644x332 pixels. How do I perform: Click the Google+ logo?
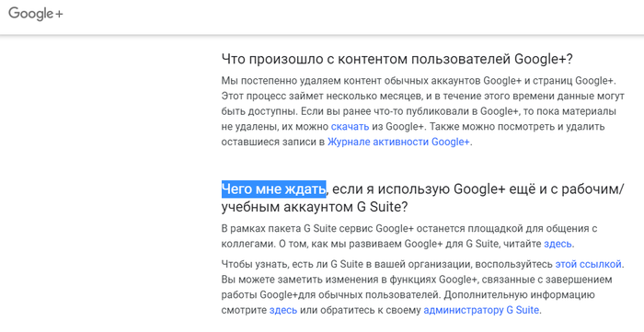tap(36, 14)
